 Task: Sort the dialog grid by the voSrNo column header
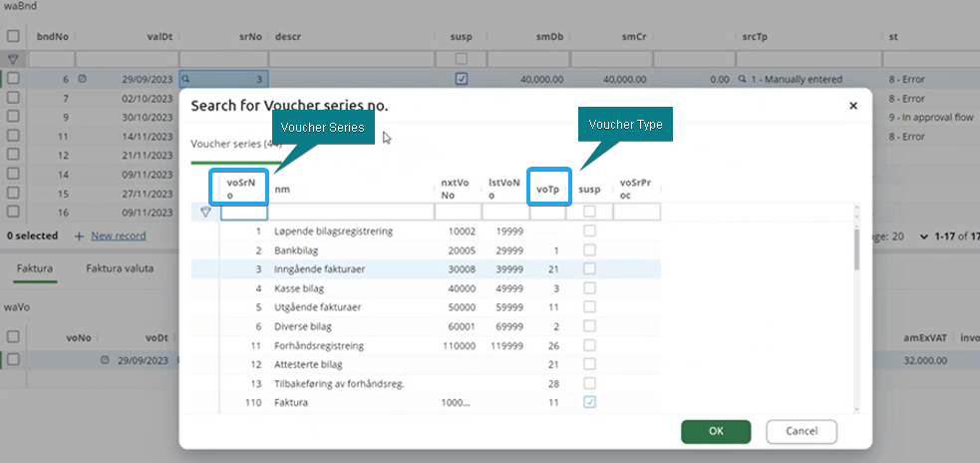[240, 188]
